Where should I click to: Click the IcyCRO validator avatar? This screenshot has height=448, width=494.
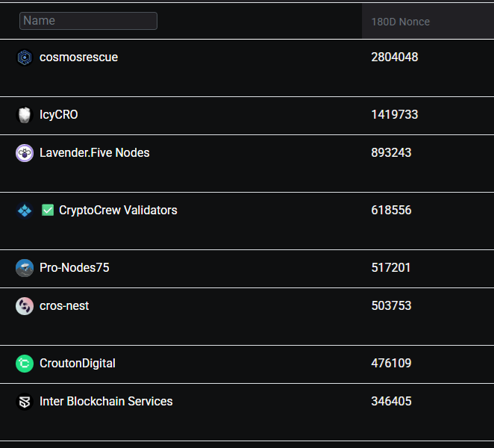25,115
